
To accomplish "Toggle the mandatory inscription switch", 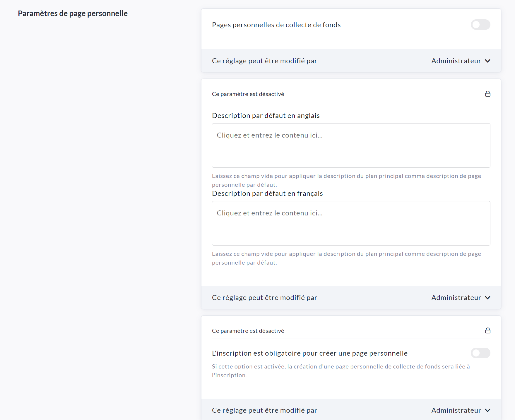I will pyautogui.click(x=480, y=353).
